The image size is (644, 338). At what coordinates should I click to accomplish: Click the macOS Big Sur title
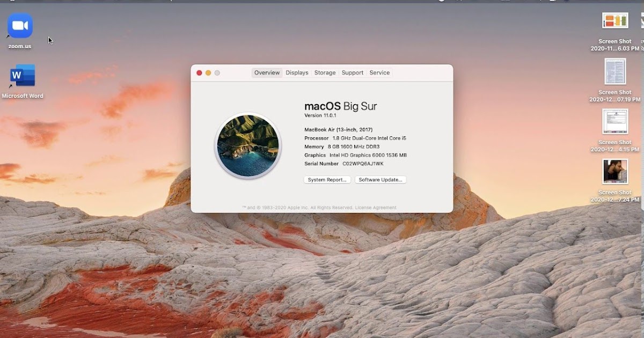click(x=341, y=106)
